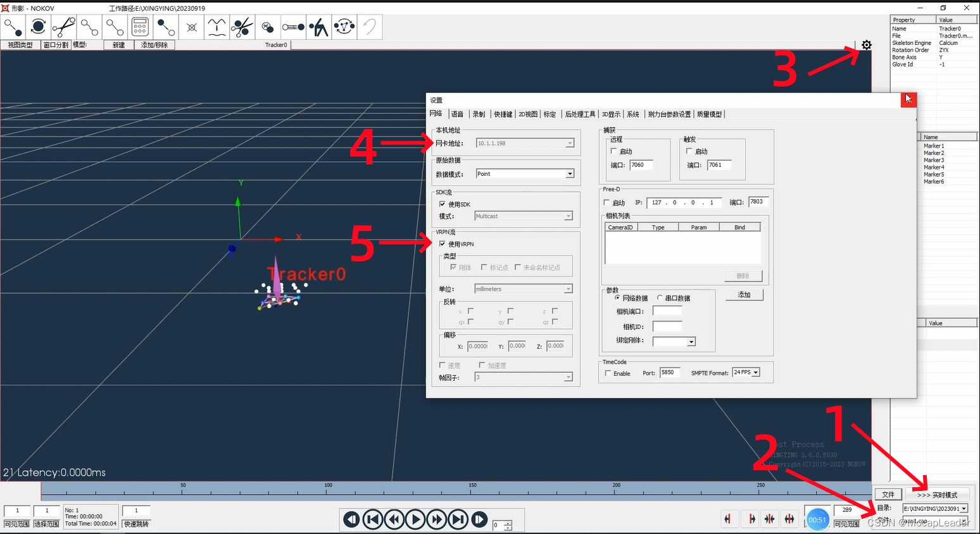Click the delete-marker with dark ball icon
The image size is (980, 534).
pos(268,27)
